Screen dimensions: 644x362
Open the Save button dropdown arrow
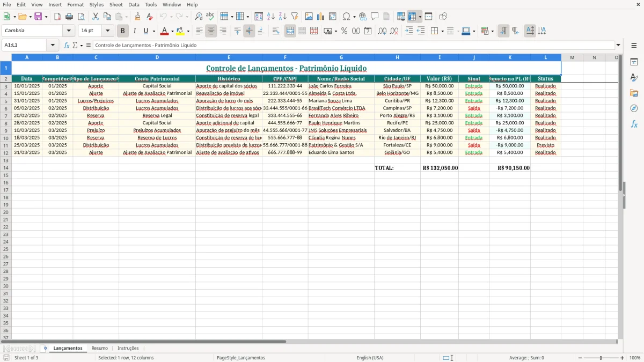[x=46, y=17]
